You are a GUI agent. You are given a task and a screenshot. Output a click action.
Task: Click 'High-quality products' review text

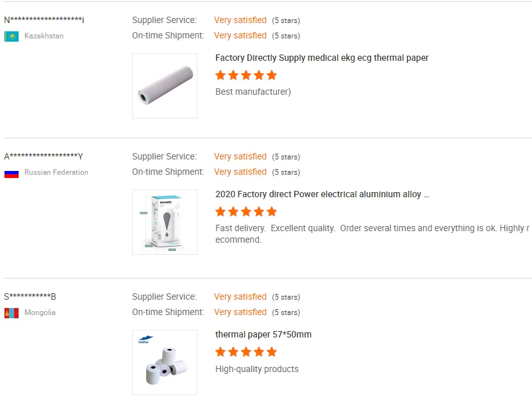point(257,369)
